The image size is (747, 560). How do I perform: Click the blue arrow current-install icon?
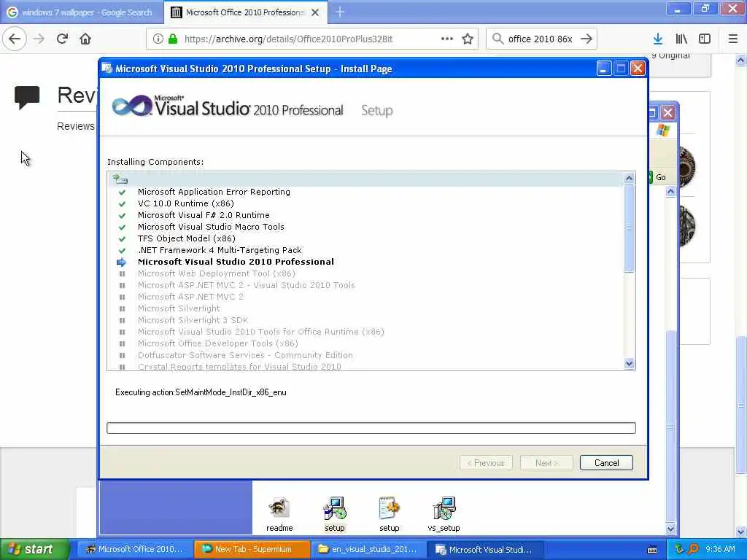pyautogui.click(x=122, y=262)
